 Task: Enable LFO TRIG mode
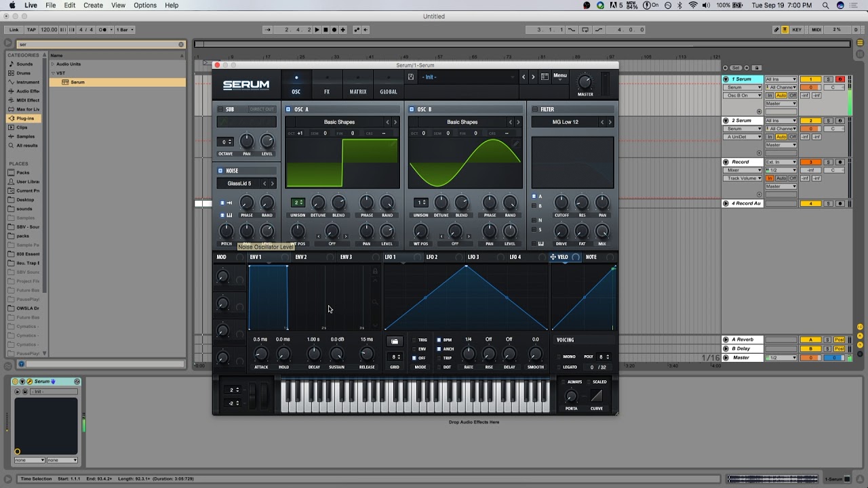pos(414,340)
